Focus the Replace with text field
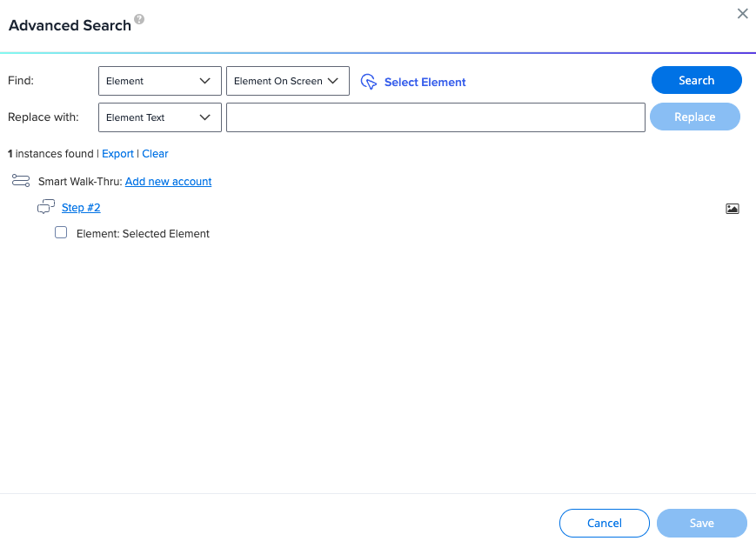The width and height of the screenshot is (756, 541). coord(435,117)
